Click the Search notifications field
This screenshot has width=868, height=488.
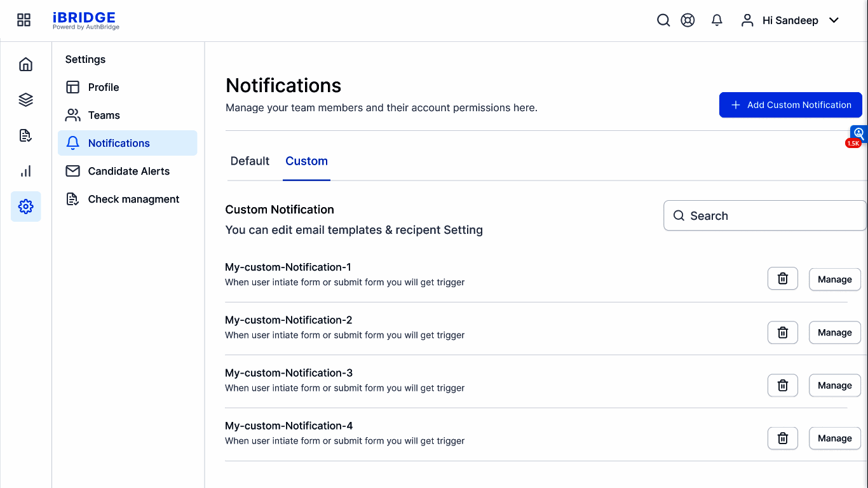point(765,216)
